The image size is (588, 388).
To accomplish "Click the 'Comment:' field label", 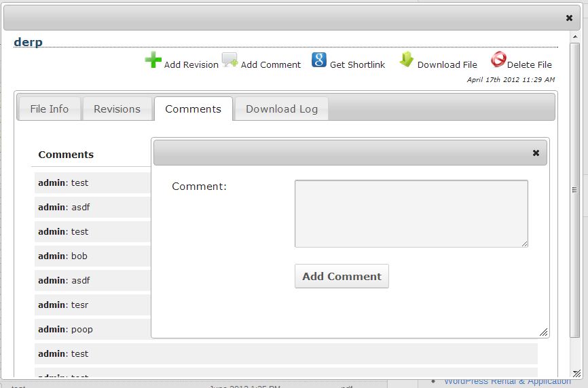I will (199, 187).
